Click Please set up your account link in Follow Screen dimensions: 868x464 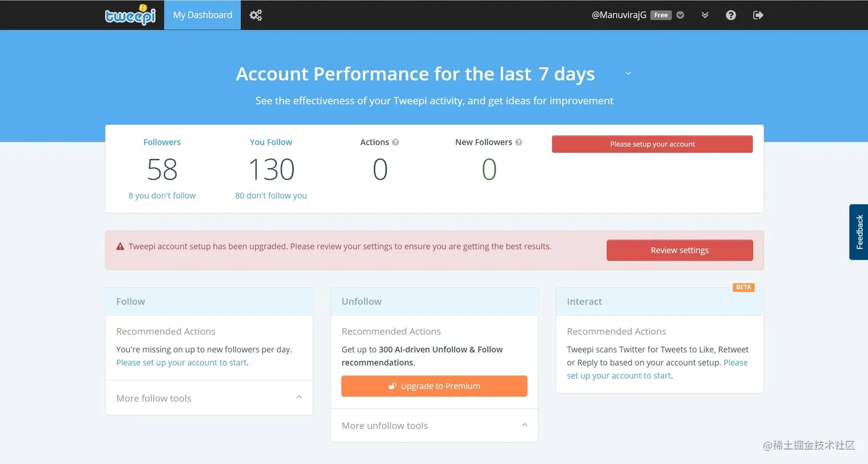[x=181, y=362]
